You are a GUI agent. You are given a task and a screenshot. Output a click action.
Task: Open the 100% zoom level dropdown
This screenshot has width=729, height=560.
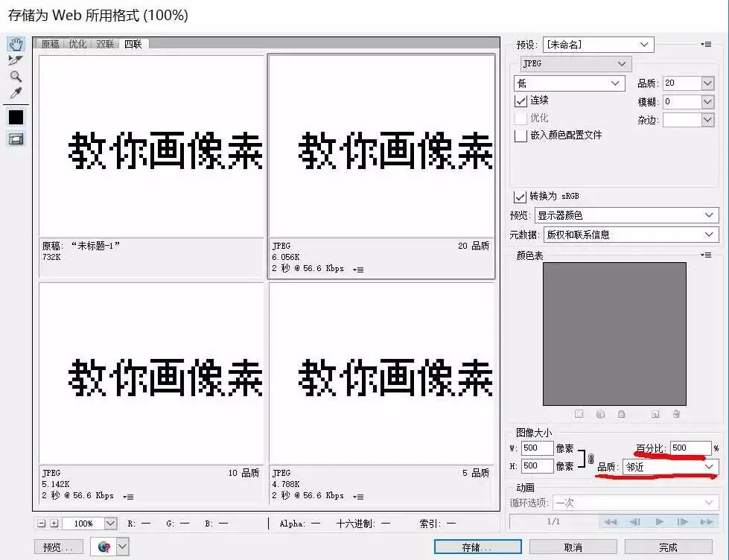click(x=110, y=524)
